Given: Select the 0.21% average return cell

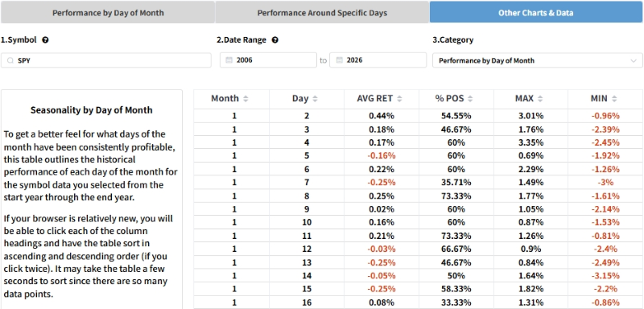Looking at the screenshot, I should [x=382, y=236].
